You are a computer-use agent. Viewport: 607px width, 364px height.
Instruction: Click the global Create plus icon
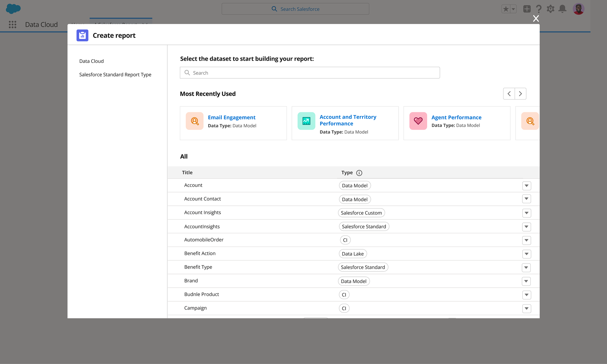527,9
